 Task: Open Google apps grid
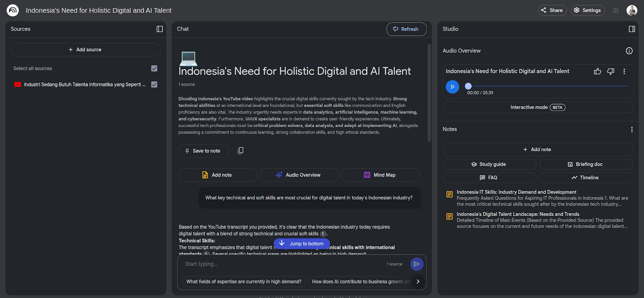click(x=615, y=10)
